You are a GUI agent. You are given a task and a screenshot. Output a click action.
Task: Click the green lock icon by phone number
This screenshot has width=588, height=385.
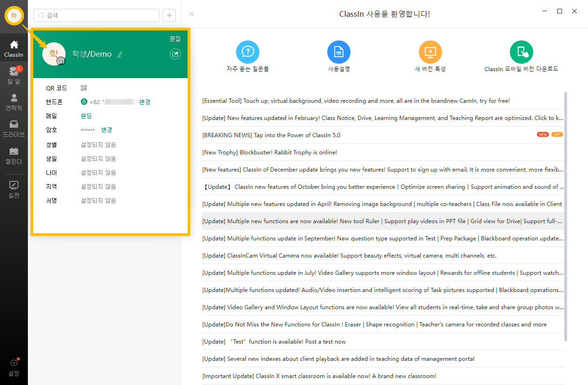tap(84, 102)
